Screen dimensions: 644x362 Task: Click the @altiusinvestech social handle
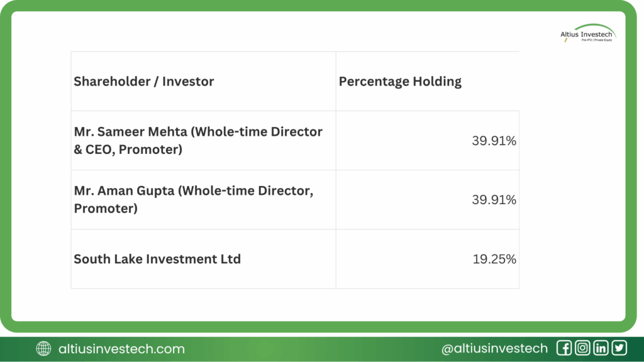tap(494, 349)
